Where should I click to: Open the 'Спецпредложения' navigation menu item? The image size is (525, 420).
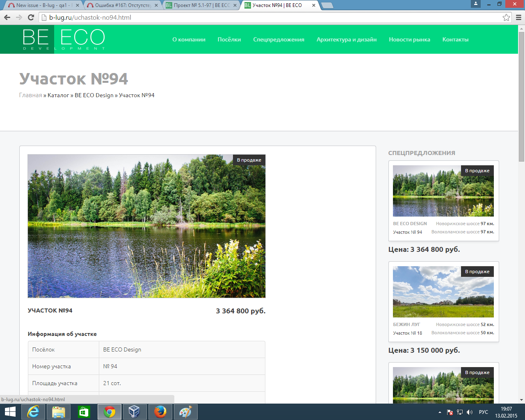(278, 39)
